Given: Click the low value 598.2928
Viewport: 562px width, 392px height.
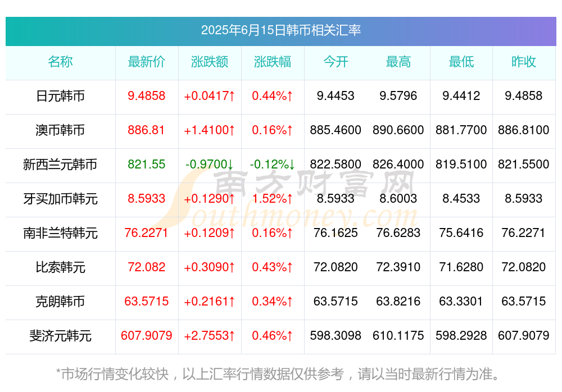Looking at the screenshot, I should pos(461,335).
